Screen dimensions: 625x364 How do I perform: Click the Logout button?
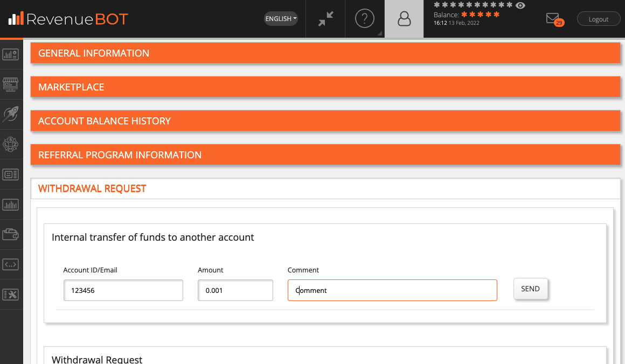[598, 19]
